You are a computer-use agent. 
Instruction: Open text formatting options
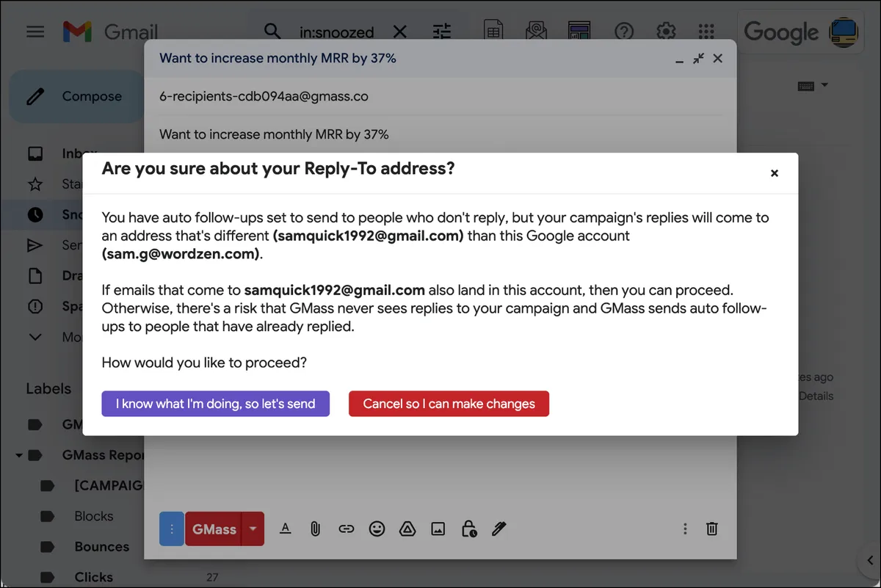(x=286, y=529)
